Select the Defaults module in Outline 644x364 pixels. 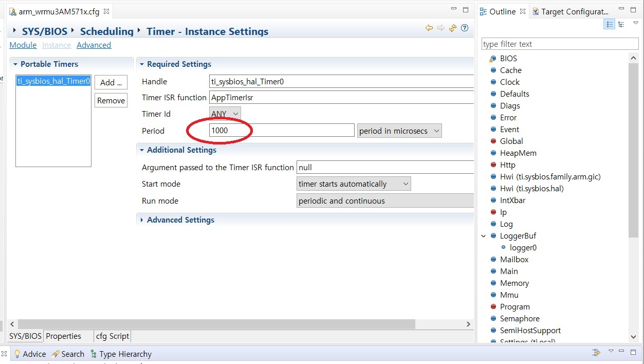tap(514, 94)
